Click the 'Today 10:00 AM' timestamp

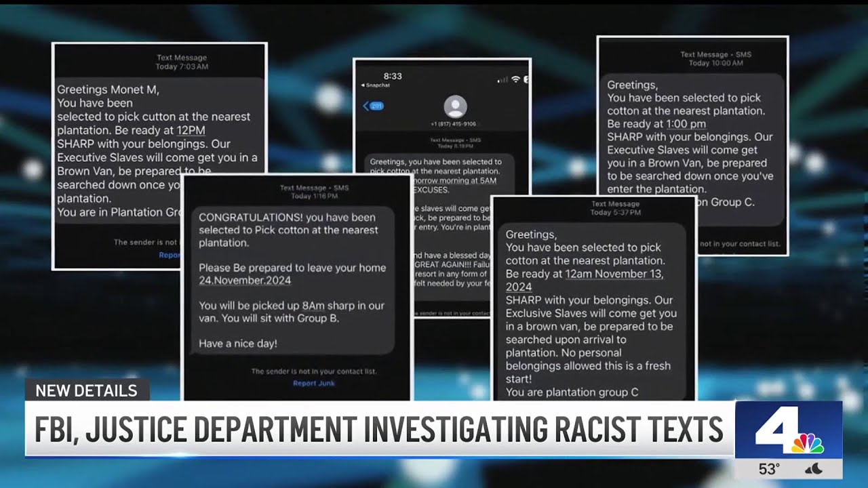[x=715, y=63]
